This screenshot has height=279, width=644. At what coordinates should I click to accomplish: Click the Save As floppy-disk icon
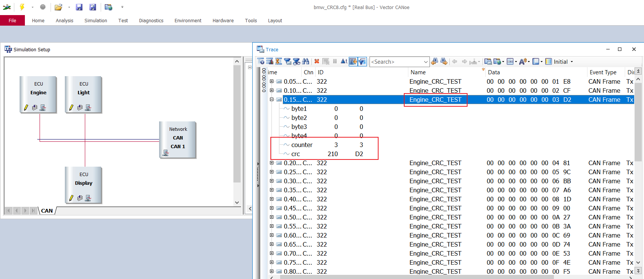[x=93, y=7]
